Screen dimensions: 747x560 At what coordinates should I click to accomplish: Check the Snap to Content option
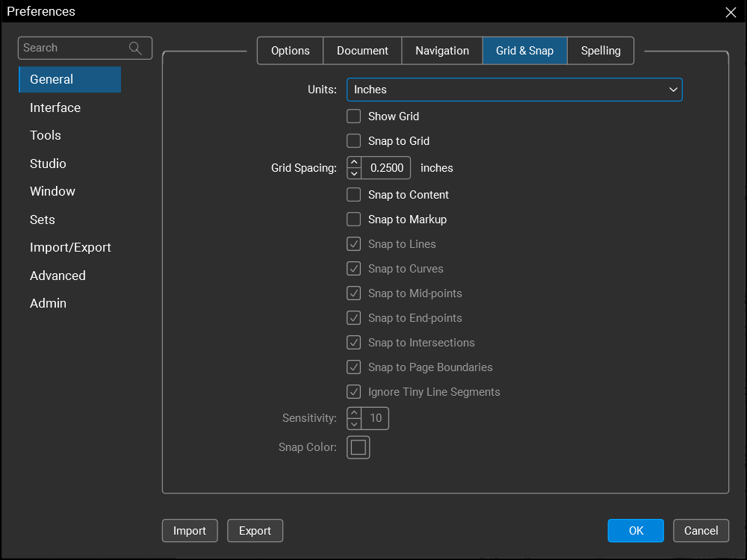pos(354,195)
